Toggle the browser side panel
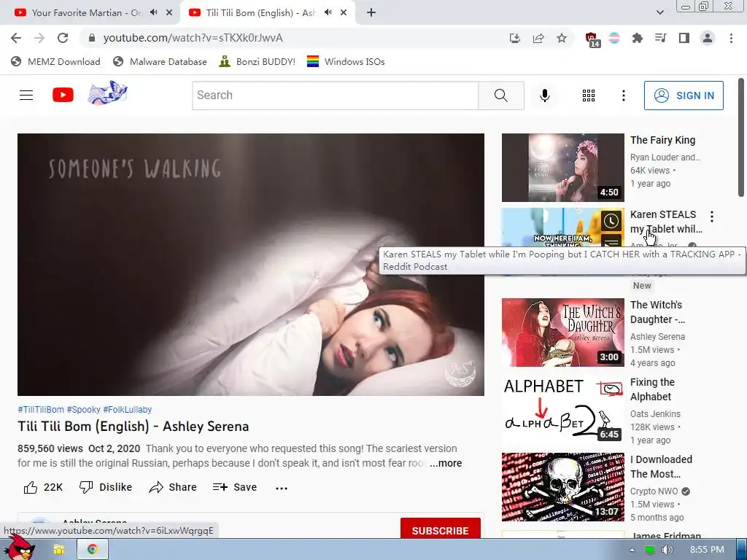Viewport: 747px width, 560px height. (684, 38)
